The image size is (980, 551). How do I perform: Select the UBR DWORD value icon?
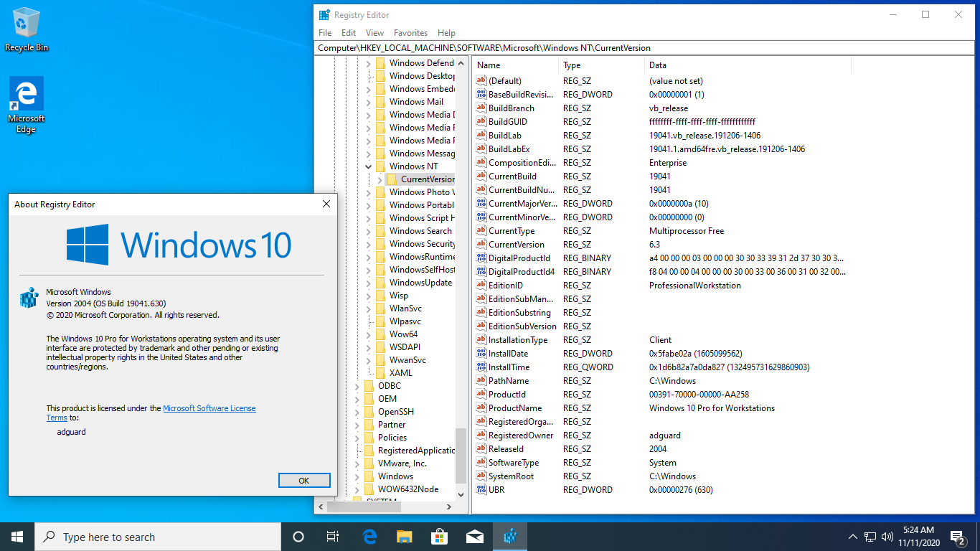[481, 490]
